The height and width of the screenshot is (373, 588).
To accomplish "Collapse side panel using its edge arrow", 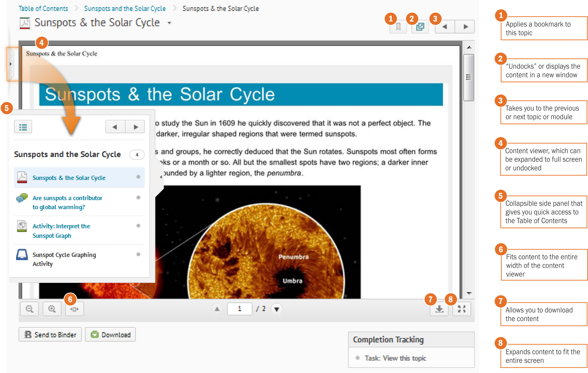I will (161, 177).
